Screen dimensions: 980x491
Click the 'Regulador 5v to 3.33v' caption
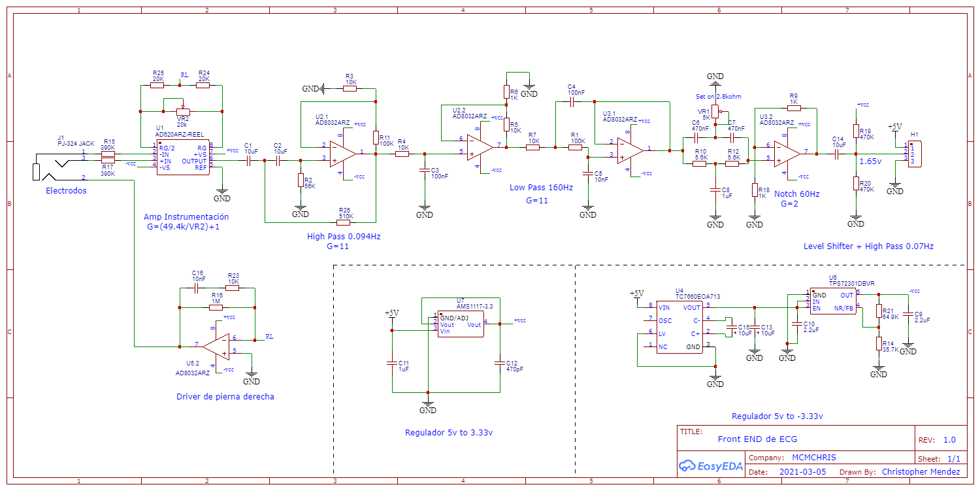point(449,432)
